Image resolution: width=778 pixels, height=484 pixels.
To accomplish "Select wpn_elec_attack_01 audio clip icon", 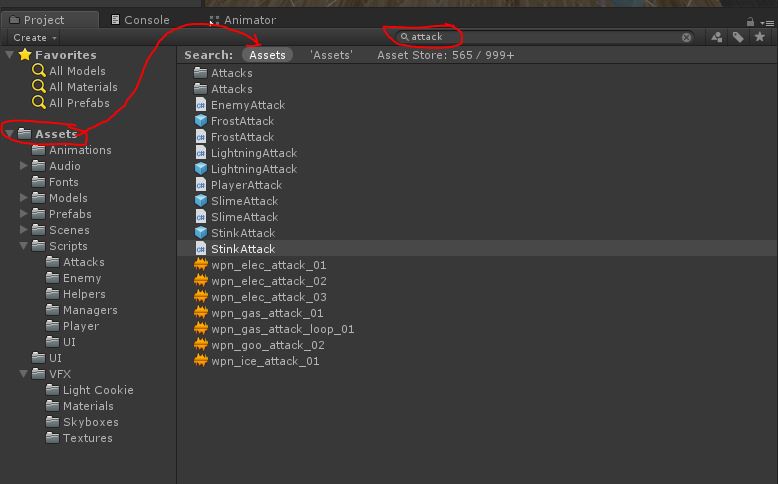I will coord(200,265).
